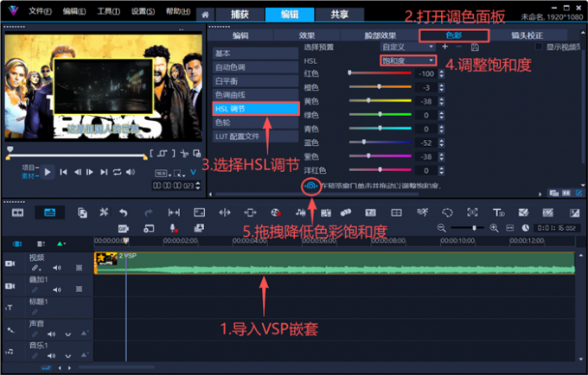Add a new preset with plus icon
Screen dimensions: 588x375
pos(445,47)
